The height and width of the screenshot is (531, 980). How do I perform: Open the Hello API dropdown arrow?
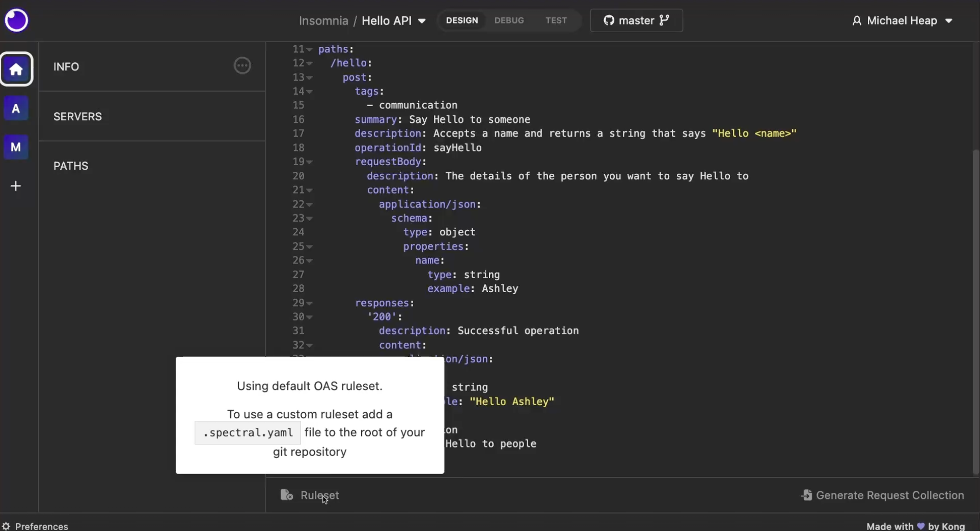pos(422,21)
